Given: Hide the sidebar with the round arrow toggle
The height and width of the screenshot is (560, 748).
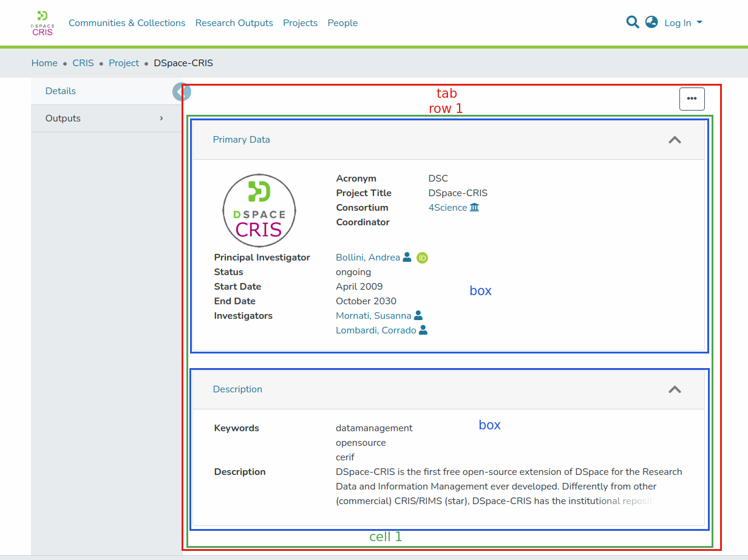Looking at the screenshot, I should click(x=181, y=92).
